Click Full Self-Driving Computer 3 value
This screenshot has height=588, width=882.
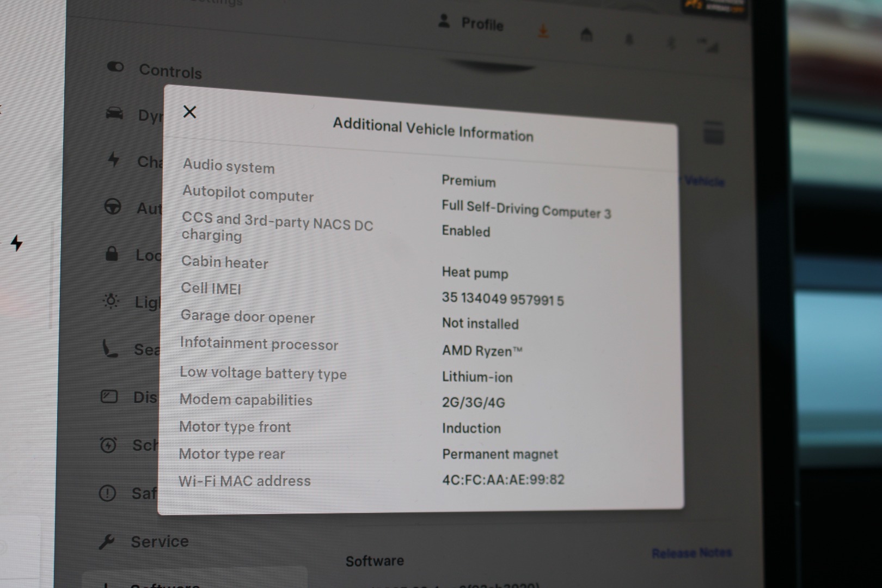526,209
